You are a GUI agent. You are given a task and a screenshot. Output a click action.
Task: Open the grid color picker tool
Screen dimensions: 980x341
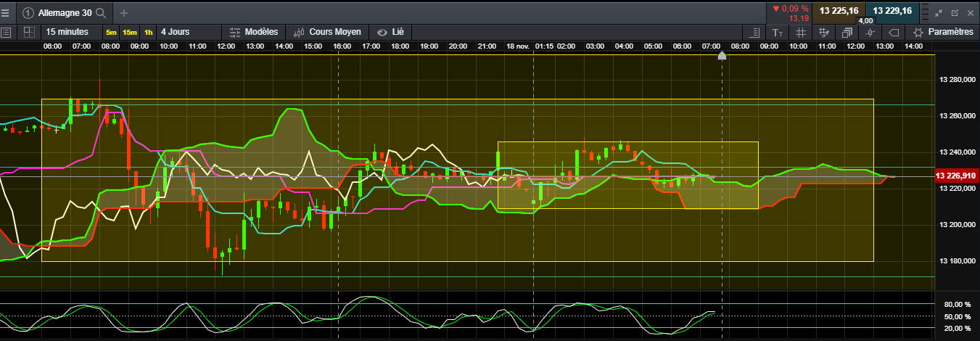(x=824, y=33)
